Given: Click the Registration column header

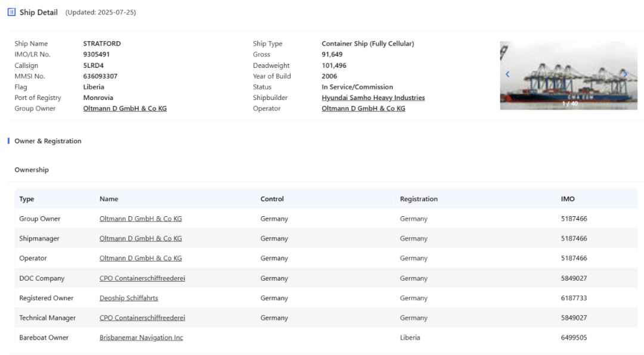Looking at the screenshot, I should pos(419,198).
